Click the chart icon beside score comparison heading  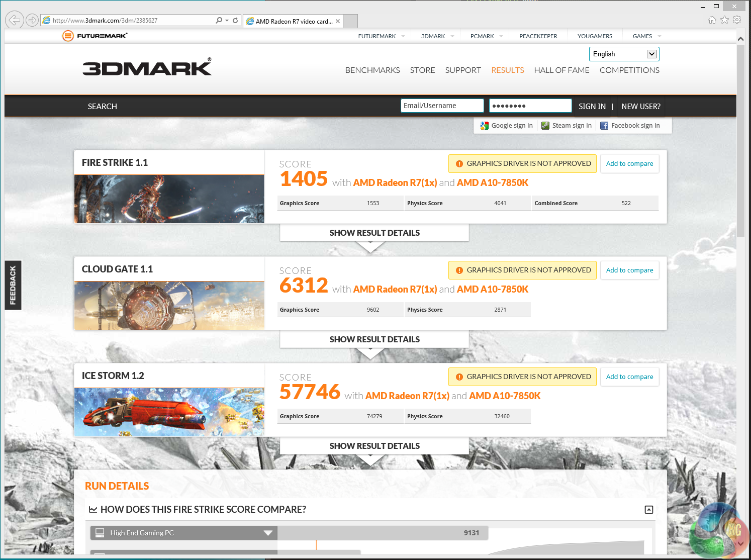tap(93, 510)
